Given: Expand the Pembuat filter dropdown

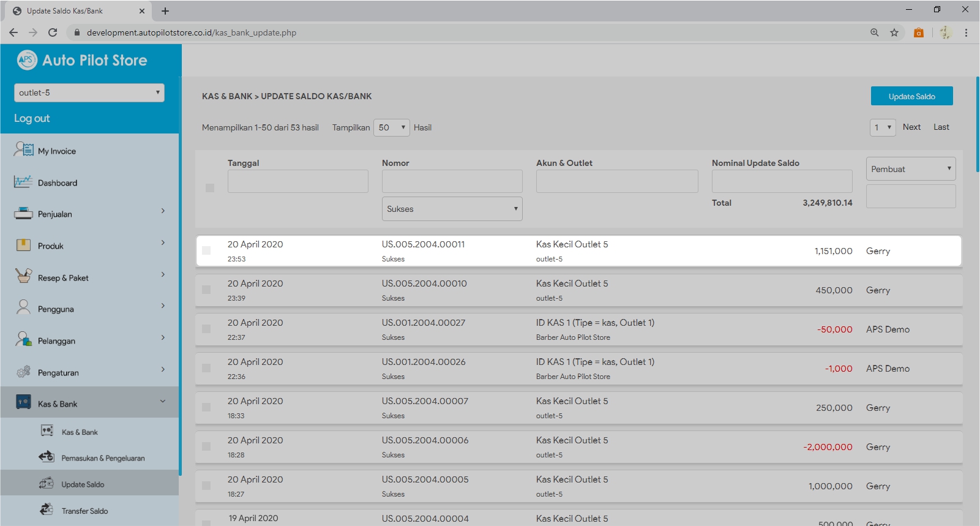Looking at the screenshot, I should point(910,169).
